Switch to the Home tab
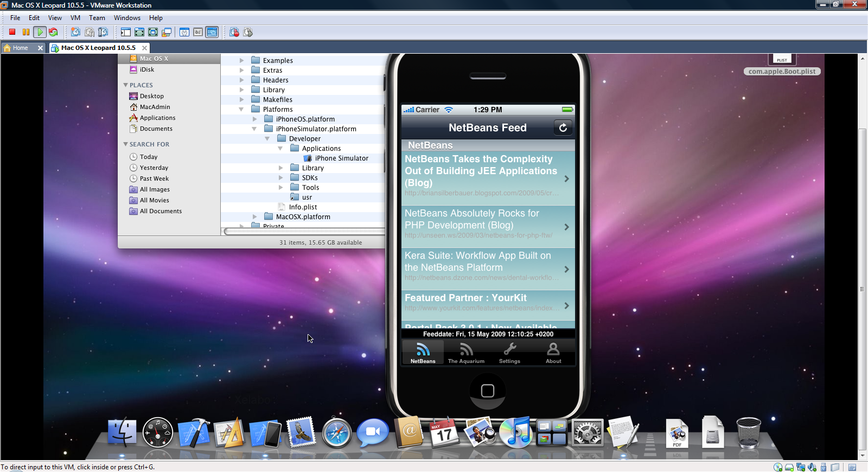 20,48
